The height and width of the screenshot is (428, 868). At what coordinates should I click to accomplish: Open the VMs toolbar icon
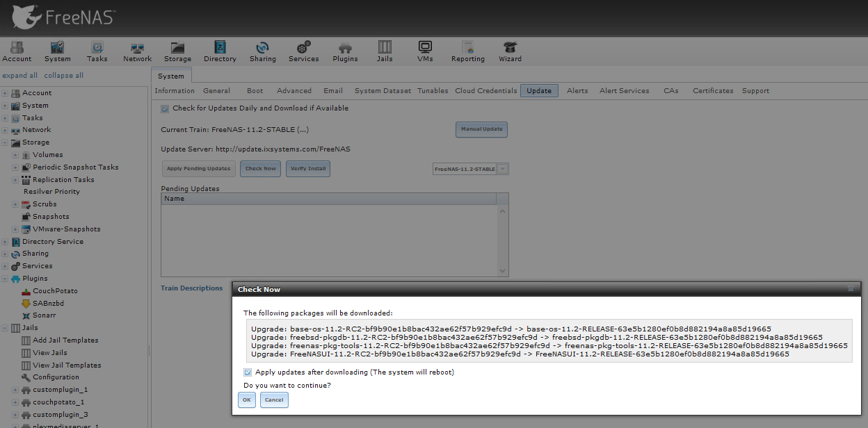pyautogui.click(x=425, y=51)
